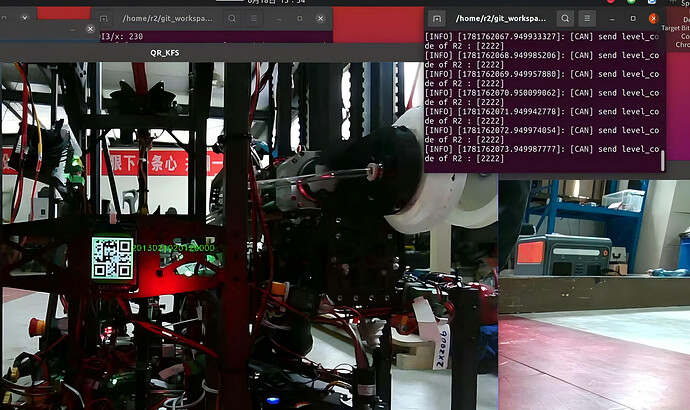The image size is (690, 410).
Task: Select the log line with timestamp 1781762068.949985206
Action: [x=542, y=55]
